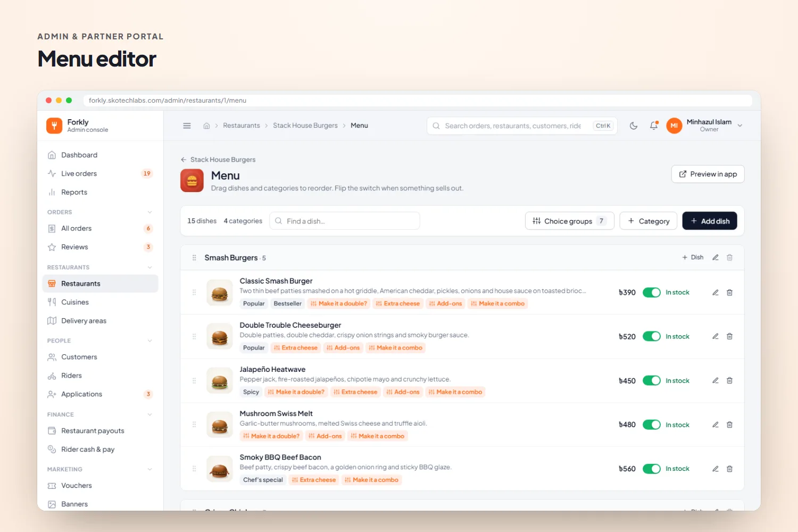Open Delivery areas page
The height and width of the screenshot is (532, 798).
[x=100, y=321]
